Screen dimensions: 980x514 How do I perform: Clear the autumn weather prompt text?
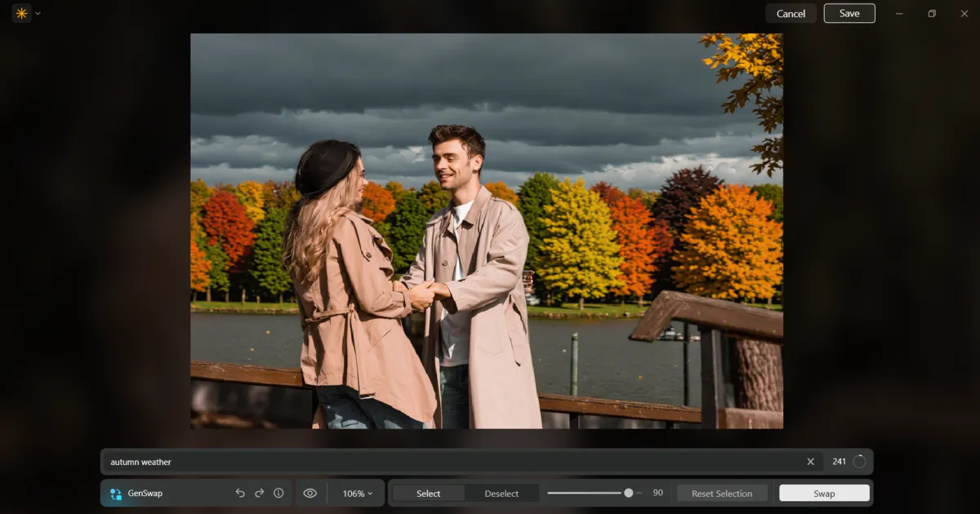coord(810,461)
